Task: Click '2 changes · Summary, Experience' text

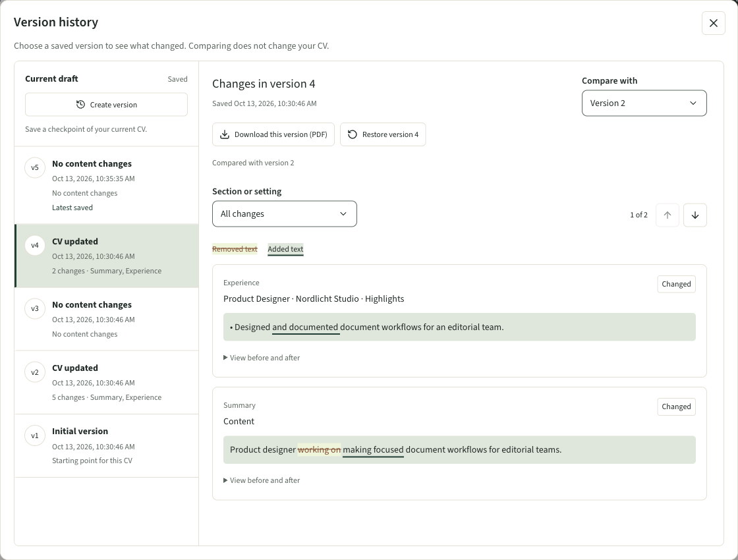Action: [x=107, y=271]
